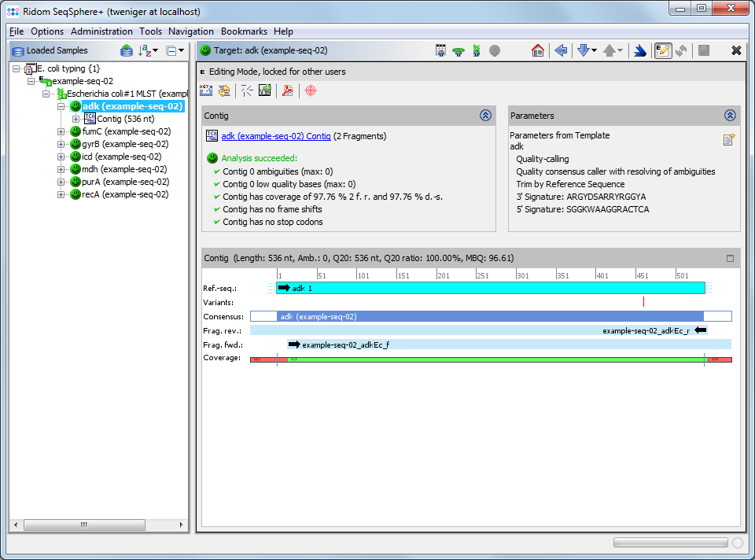Click the red variant marker on Variants track
The height and width of the screenshot is (560, 755).
[x=643, y=301]
